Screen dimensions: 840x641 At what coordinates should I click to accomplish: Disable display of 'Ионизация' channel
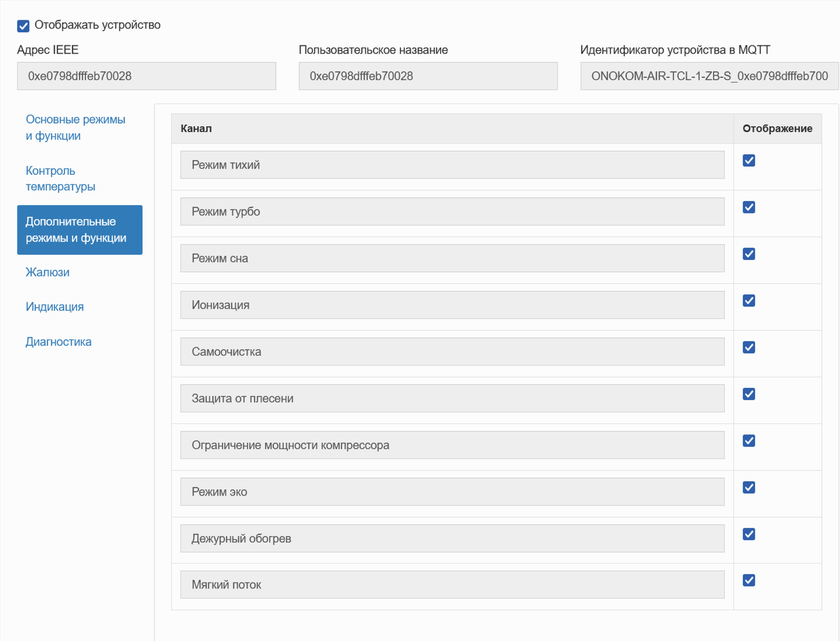pos(749,301)
